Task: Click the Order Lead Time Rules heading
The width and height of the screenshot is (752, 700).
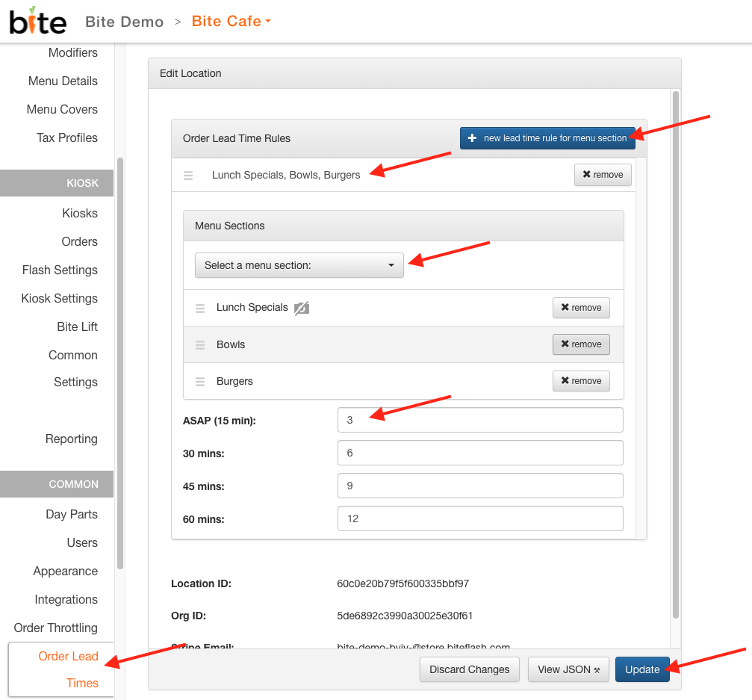Action: point(237,138)
